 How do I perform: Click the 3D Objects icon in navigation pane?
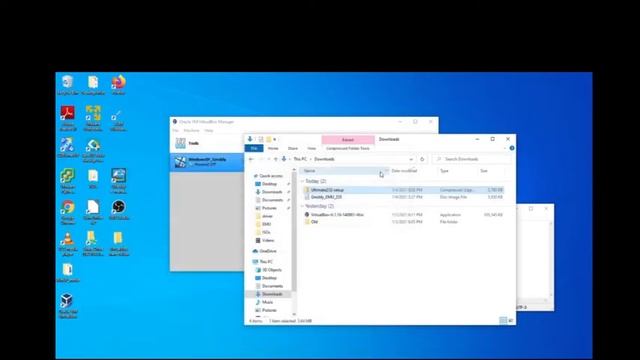coord(258,270)
